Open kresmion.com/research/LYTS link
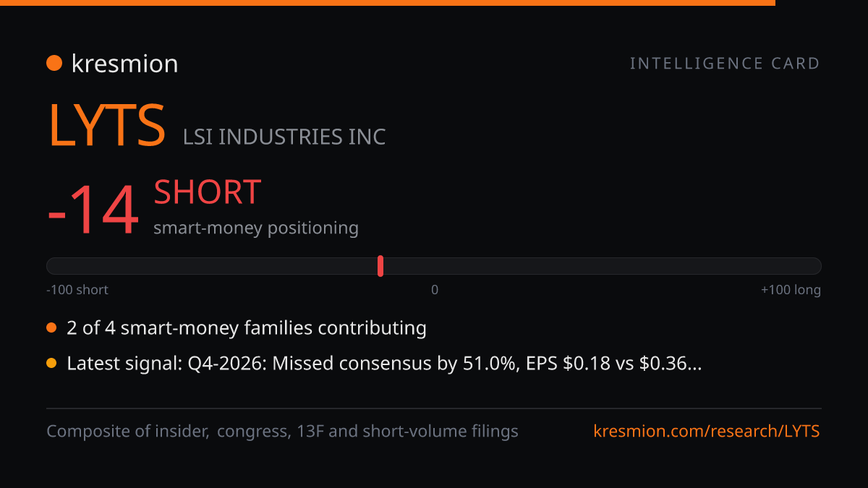The width and height of the screenshot is (868, 488). tap(707, 432)
